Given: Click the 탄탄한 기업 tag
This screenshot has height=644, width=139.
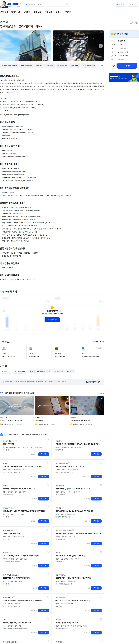Looking at the screenshot, I should coord(6,371).
